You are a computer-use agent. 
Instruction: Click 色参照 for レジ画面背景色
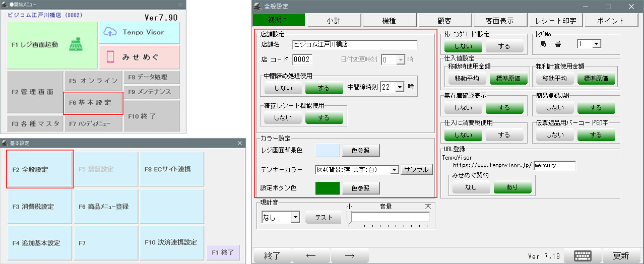tap(361, 150)
